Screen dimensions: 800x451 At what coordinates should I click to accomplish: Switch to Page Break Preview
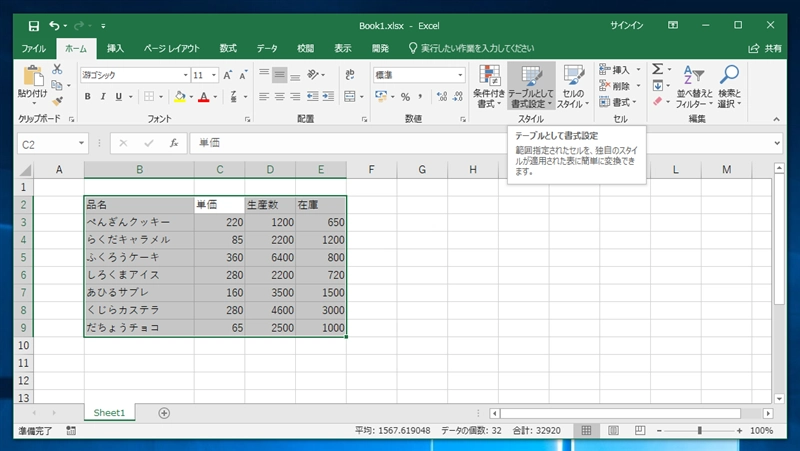640,431
